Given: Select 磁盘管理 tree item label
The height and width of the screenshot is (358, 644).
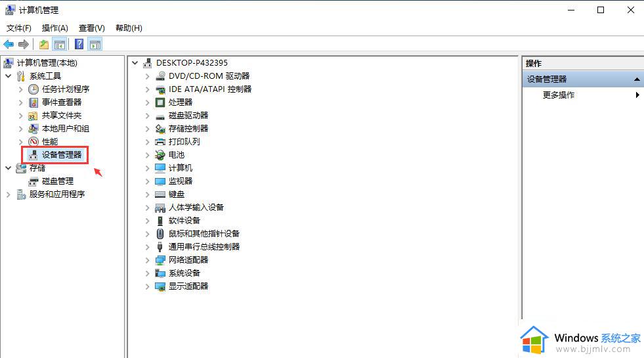Looking at the screenshot, I should [58, 181].
